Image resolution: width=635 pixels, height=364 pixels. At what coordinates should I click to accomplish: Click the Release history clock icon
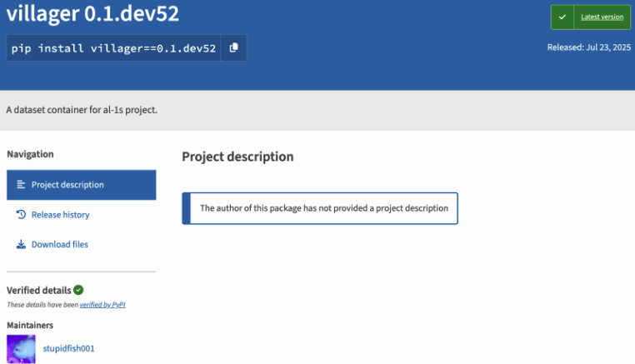[x=21, y=215]
